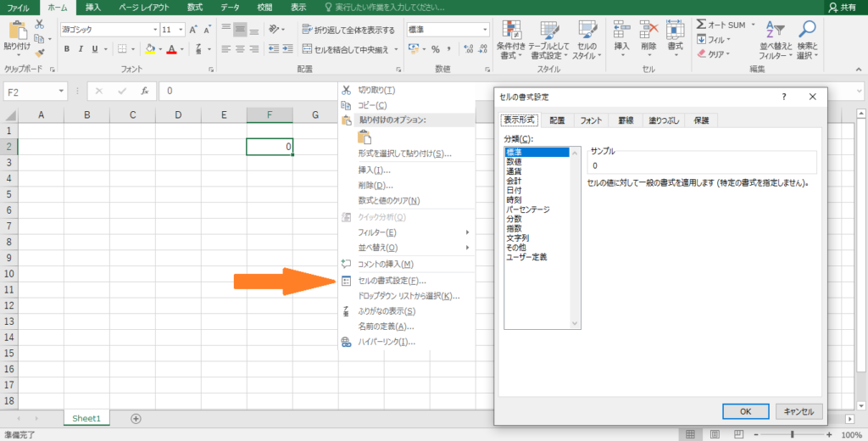This screenshot has width=868, height=441.
Task: Click the align right icon
Action: [x=254, y=49]
